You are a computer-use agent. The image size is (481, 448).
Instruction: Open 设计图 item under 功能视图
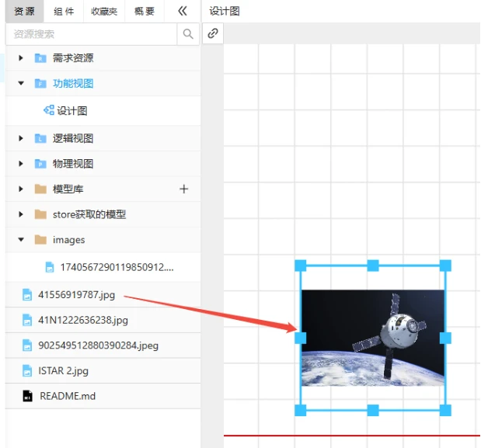(x=72, y=110)
